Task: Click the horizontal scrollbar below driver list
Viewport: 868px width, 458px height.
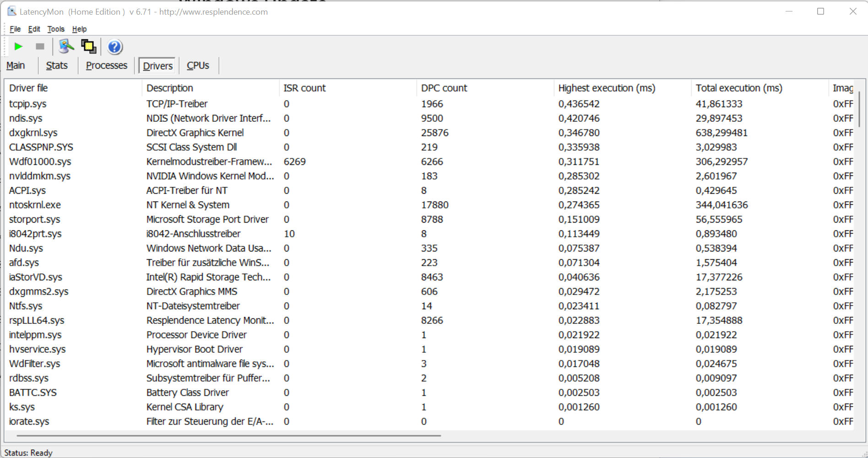Action: (x=229, y=436)
